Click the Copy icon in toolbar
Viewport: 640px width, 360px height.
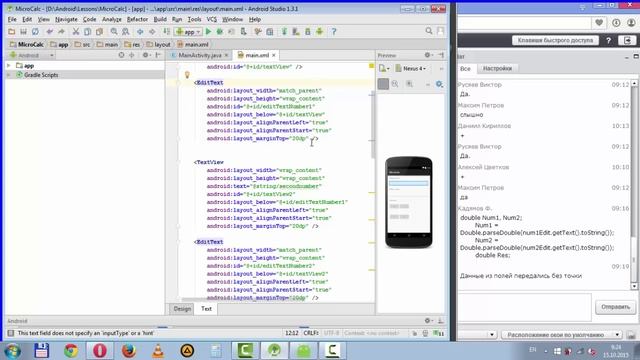[x=87, y=31]
